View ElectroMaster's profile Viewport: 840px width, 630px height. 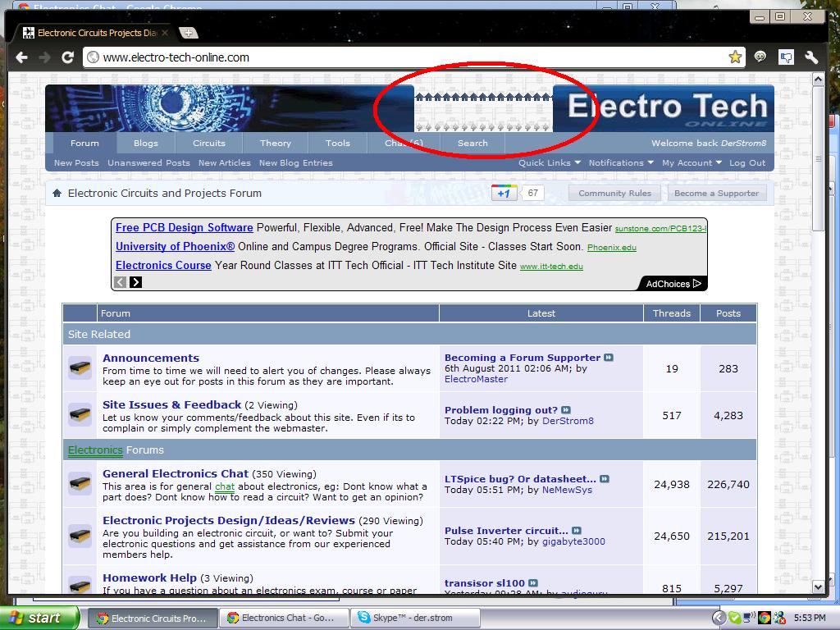tap(477, 379)
